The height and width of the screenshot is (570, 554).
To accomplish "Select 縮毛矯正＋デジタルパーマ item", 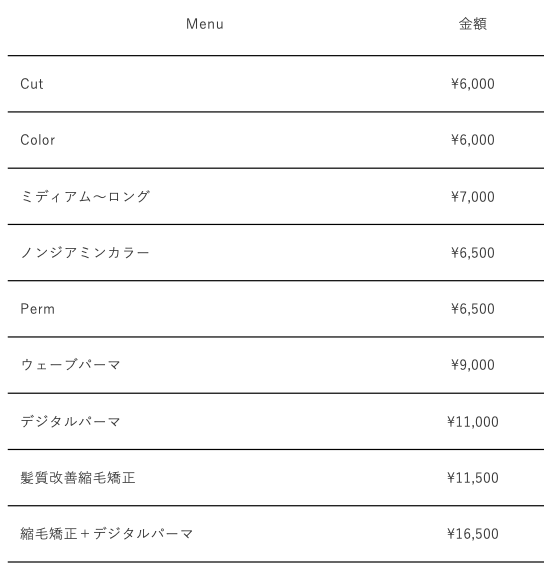I will pos(107,534).
